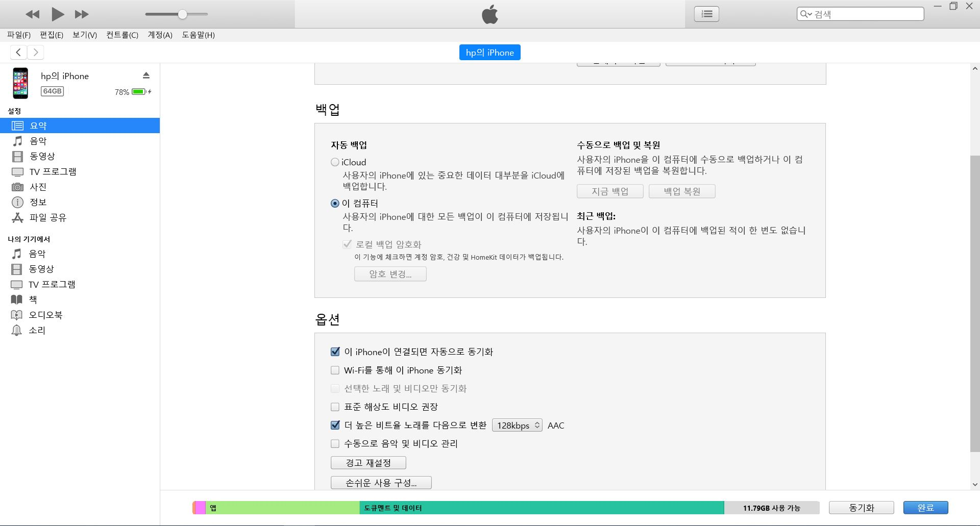Open TV 프로그램 under 나의 기기에서
This screenshot has width=980, height=526.
point(80,284)
